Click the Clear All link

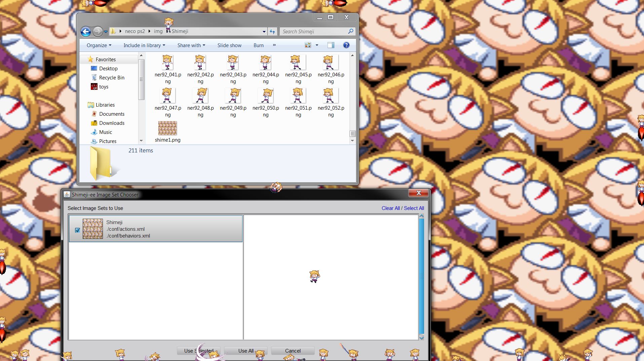click(x=390, y=208)
